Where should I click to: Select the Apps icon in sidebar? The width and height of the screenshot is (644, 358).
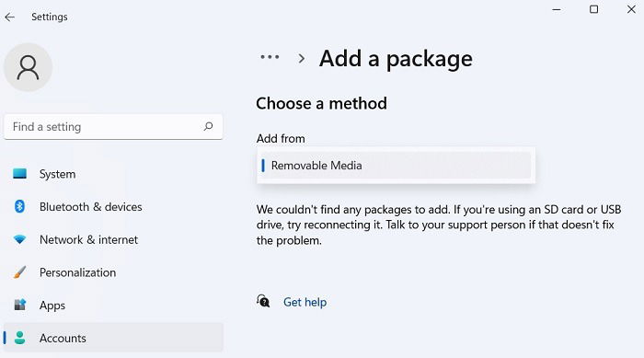(19, 305)
